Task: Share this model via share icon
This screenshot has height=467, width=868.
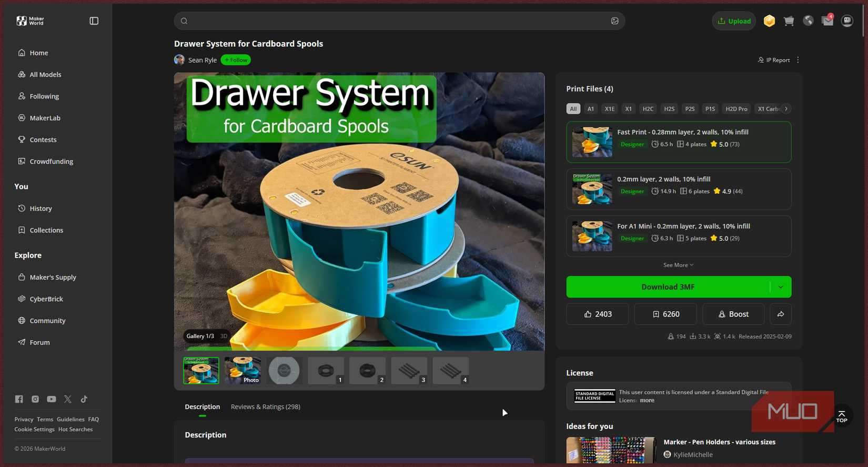Action: pos(781,314)
